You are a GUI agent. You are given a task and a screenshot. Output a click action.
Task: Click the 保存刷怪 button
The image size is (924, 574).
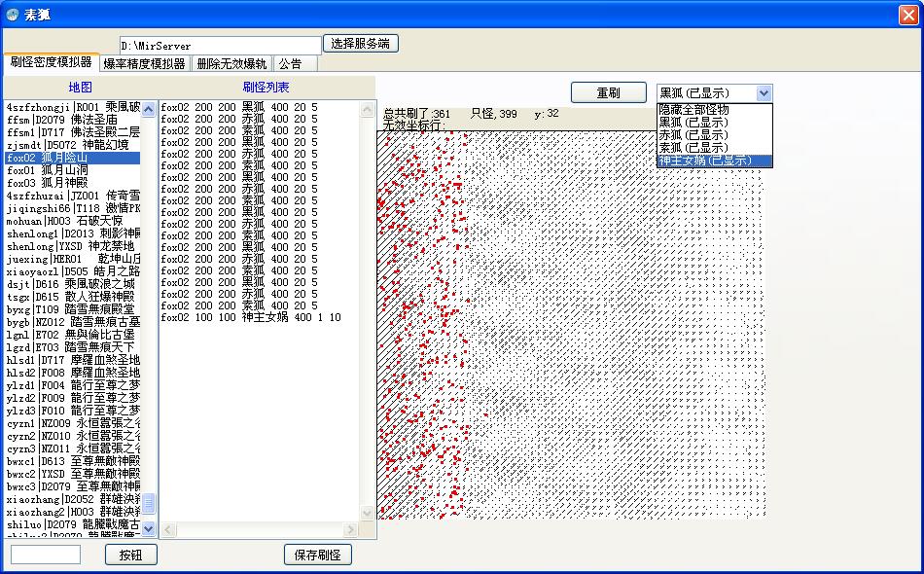pyautogui.click(x=318, y=555)
